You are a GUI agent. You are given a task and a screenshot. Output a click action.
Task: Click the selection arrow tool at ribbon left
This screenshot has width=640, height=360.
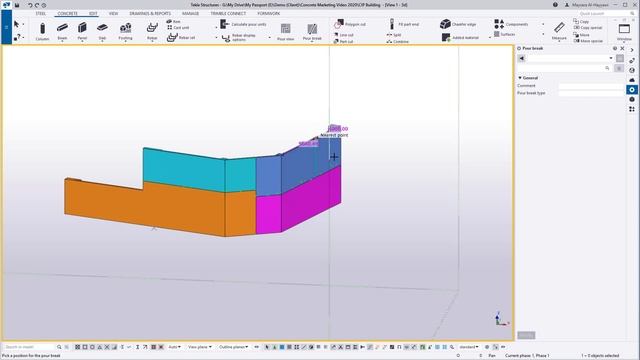(16, 24)
